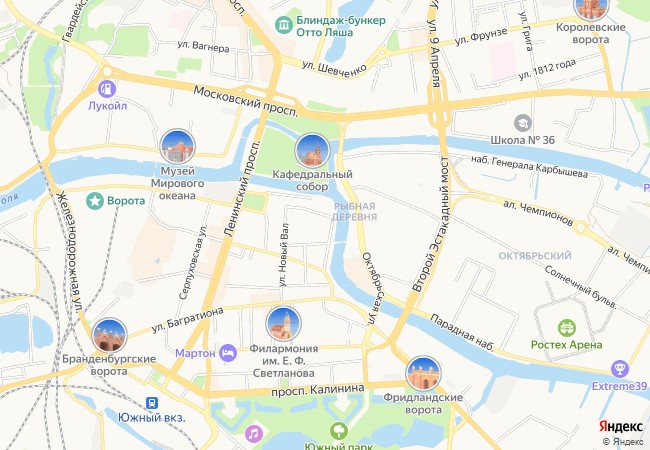Open the Brandenburg Gate photo marker
The width and height of the screenshot is (650, 450).
click(109, 335)
